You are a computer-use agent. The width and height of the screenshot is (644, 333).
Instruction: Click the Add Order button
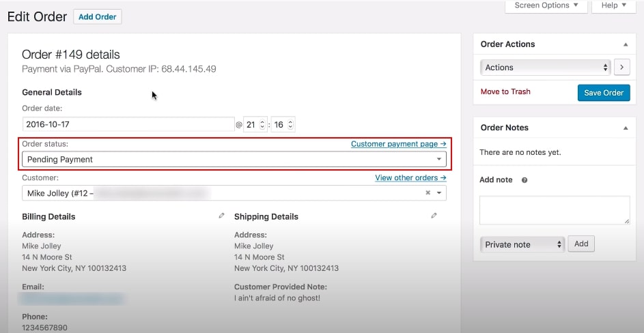point(98,17)
